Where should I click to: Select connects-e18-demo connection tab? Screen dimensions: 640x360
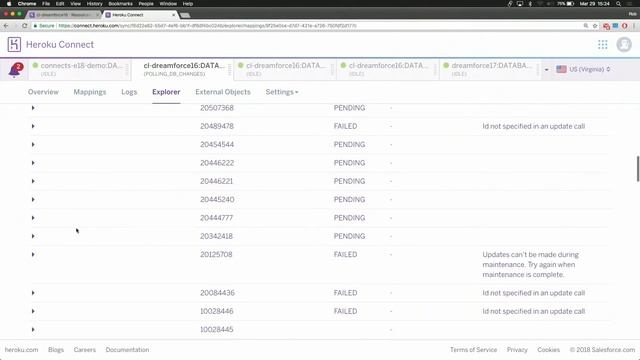click(x=80, y=69)
